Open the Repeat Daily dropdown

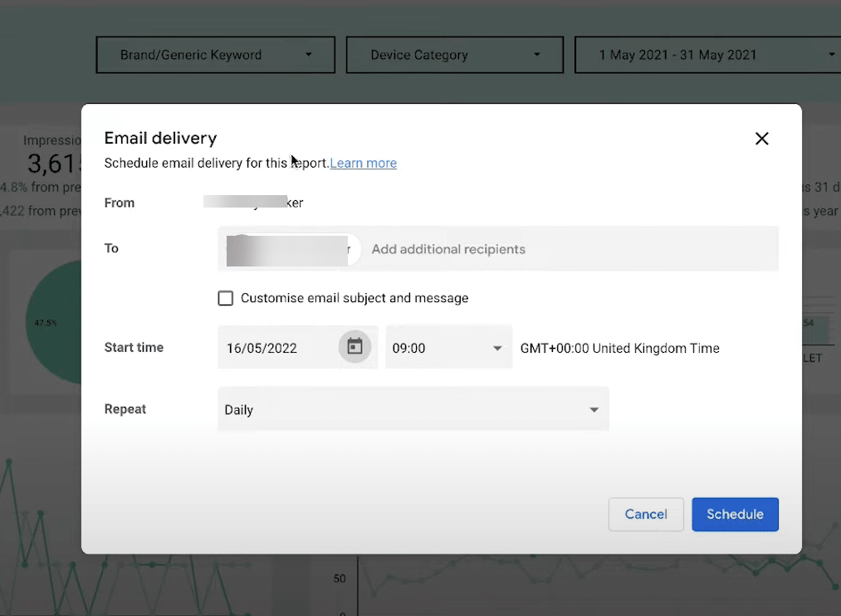(413, 409)
